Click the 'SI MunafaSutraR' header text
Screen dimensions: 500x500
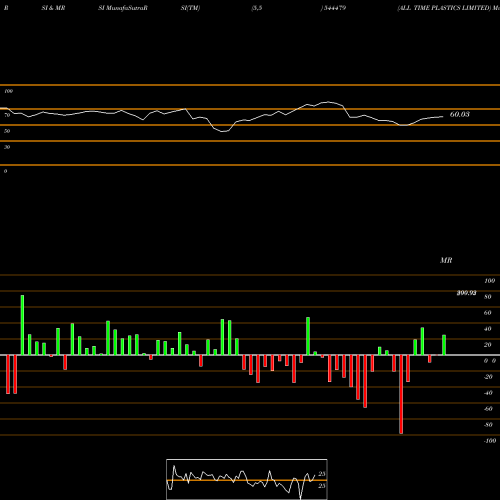click(x=123, y=8)
